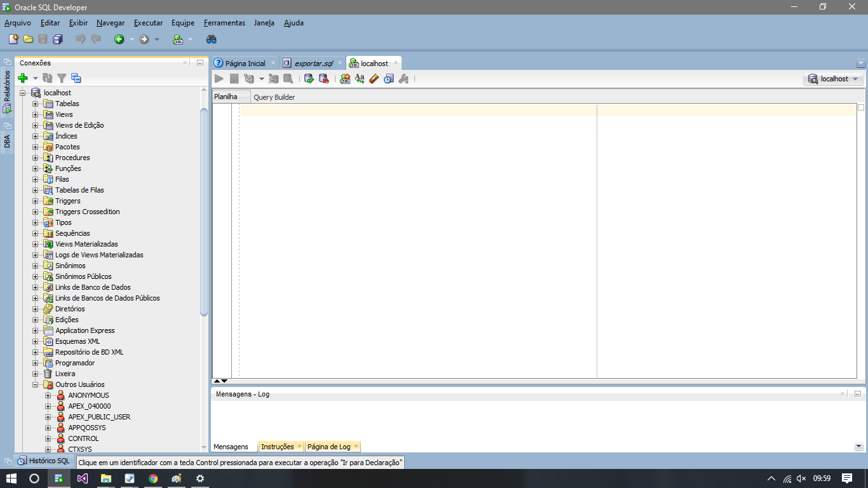Minimize the Conexões panel
Viewport: 868px width, 488px height.
(x=200, y=63)
